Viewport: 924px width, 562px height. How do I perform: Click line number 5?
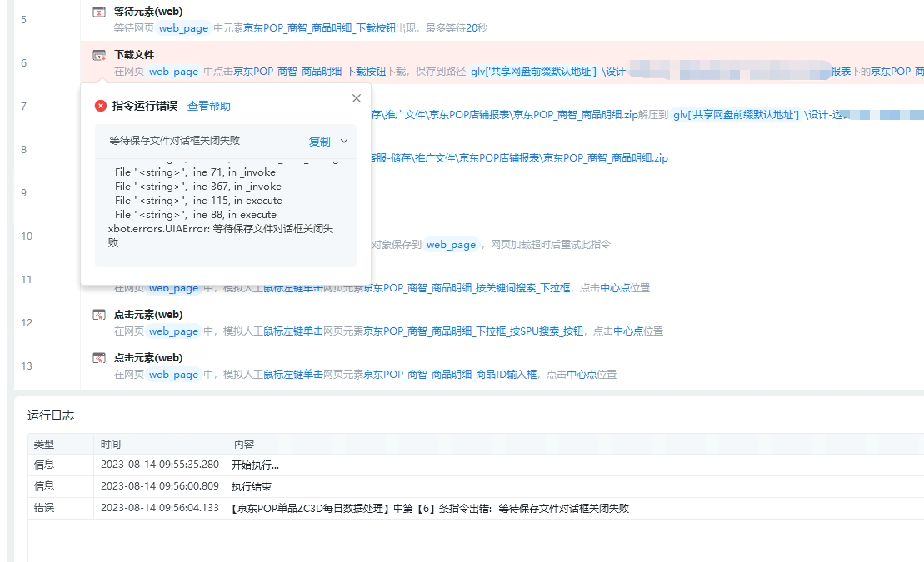click(x=23, y=19)
